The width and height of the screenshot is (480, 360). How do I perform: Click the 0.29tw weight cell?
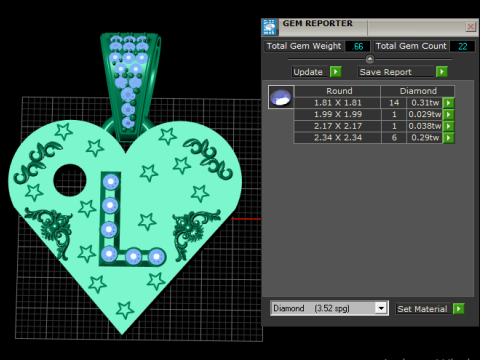coord(425,138)
